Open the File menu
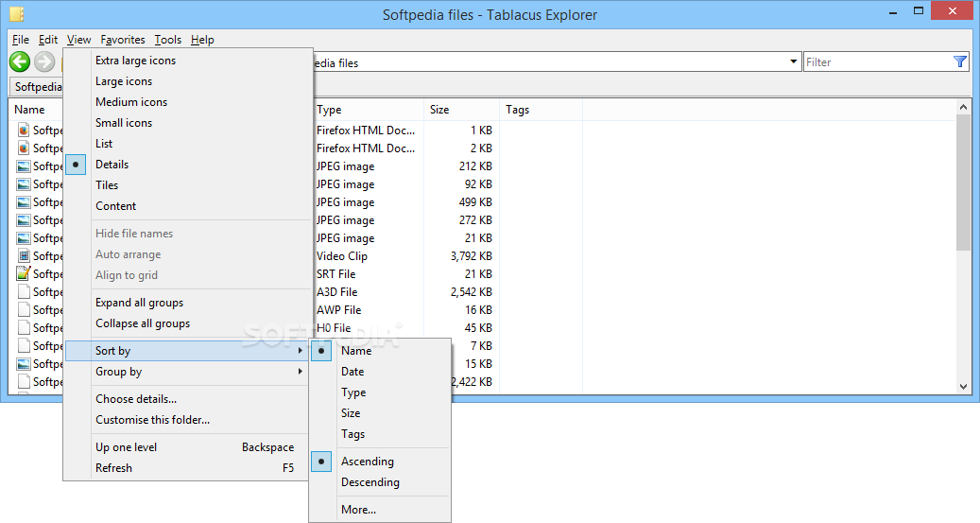 [21, 40]
